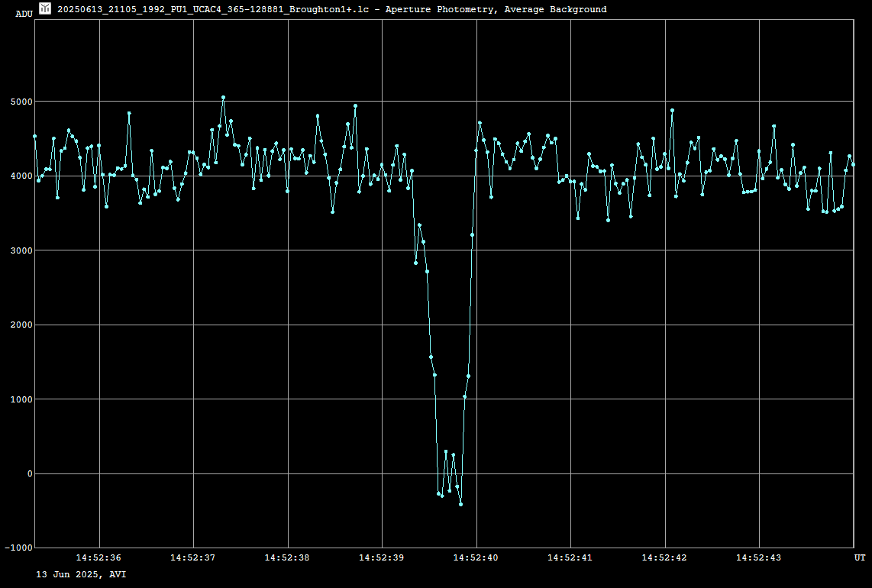
Task: Click the '13 Jun 2025, AVI' date text
Action: [81, 573]
